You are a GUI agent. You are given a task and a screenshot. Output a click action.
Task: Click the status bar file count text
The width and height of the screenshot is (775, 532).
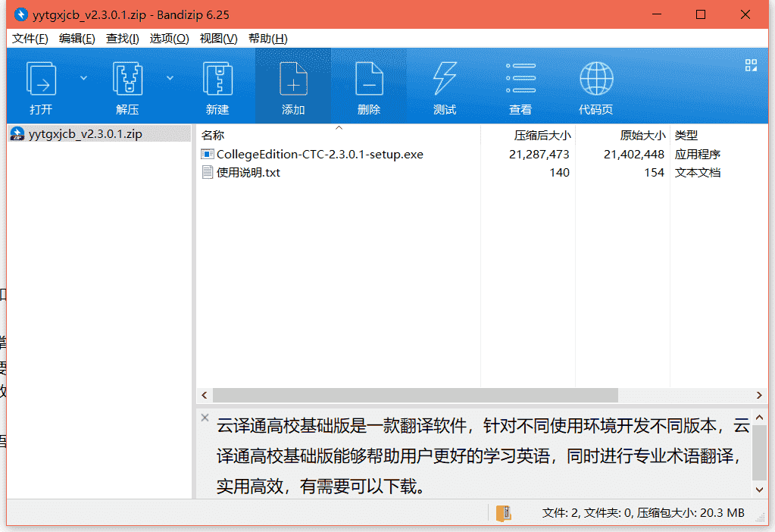click(643, 513)
